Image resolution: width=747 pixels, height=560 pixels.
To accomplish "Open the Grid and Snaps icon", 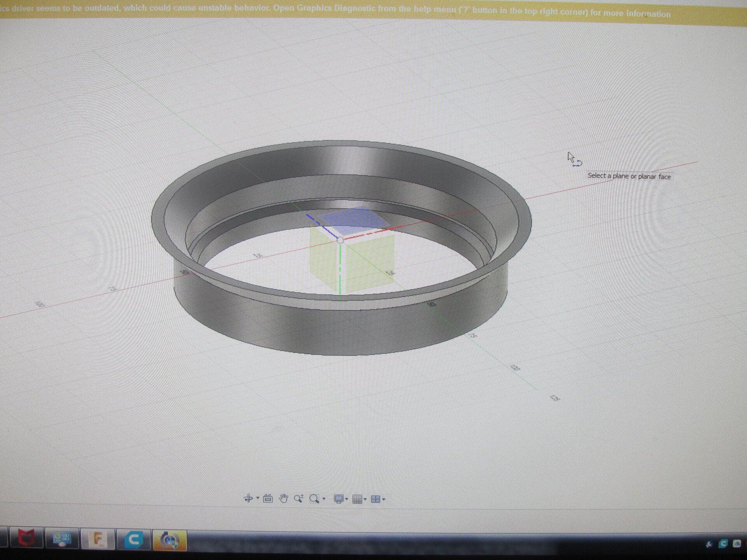I will point(357,499).
